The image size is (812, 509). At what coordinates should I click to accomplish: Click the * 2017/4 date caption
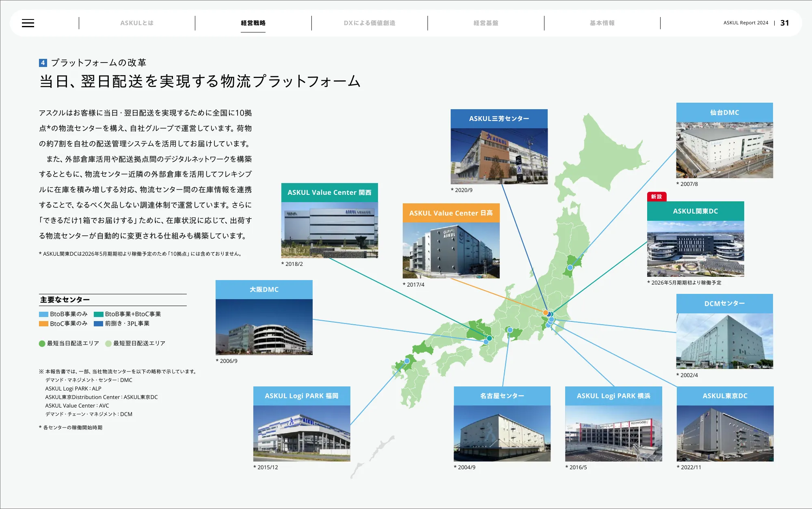point(413,285)
